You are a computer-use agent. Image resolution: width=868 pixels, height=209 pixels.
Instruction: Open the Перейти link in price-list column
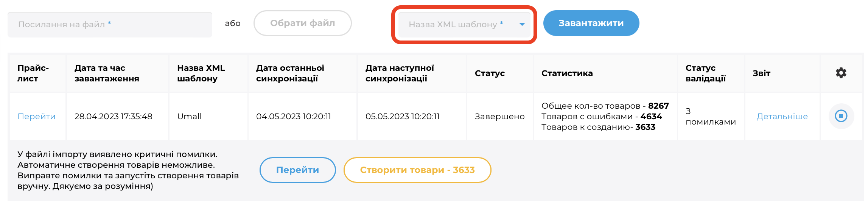[36, 117]
